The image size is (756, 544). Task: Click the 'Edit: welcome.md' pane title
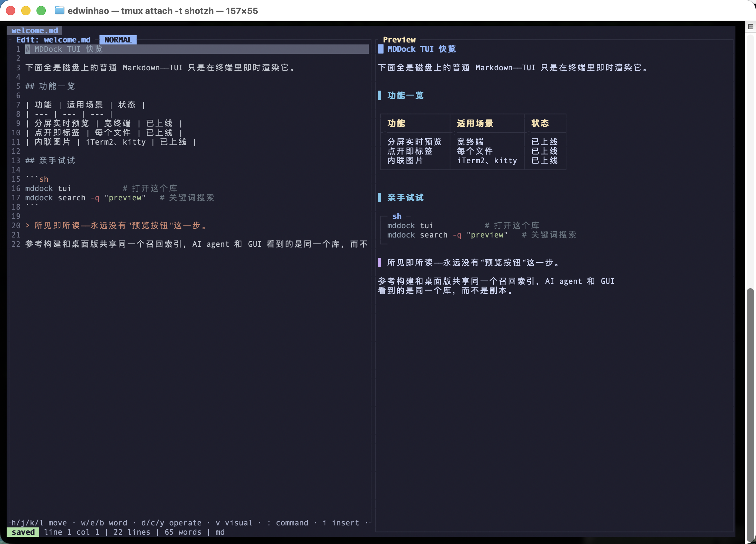53,40
